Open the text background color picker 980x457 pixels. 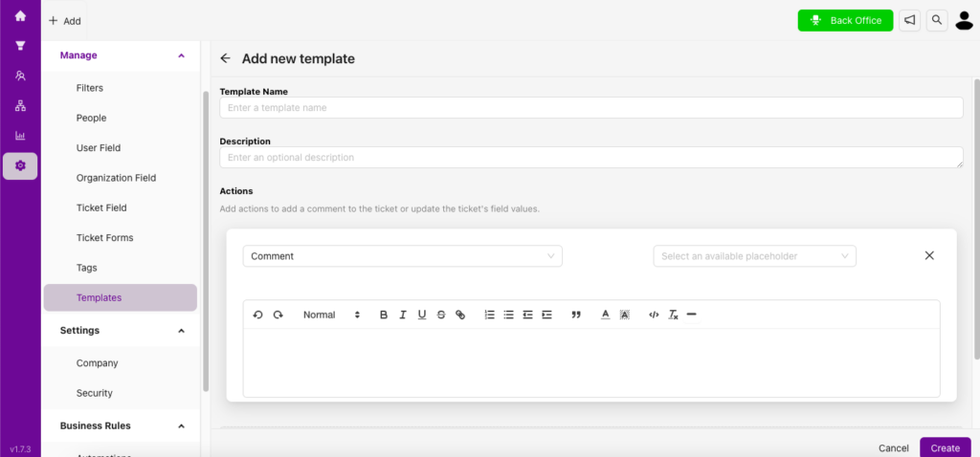tap(624, 315)
